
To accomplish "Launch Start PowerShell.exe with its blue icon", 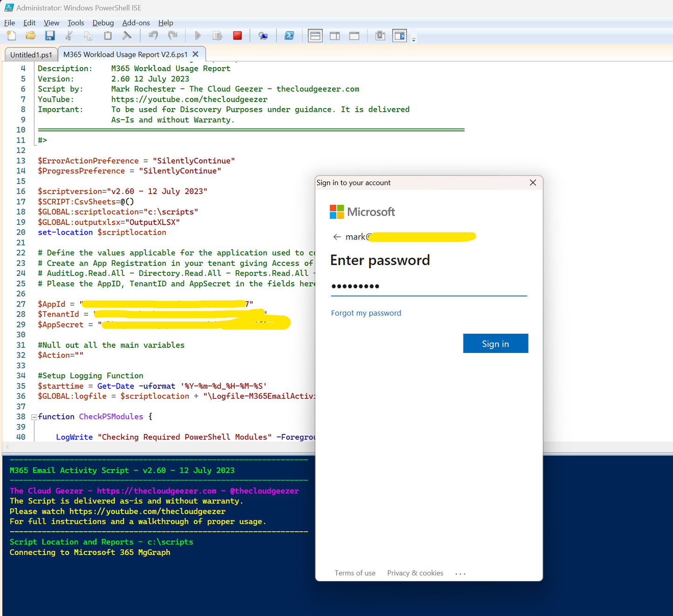I will click(290, 35).
